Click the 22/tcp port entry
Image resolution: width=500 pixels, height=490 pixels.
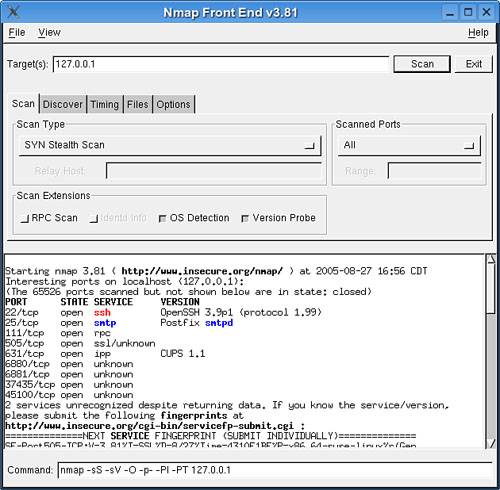tap(22, 313)
